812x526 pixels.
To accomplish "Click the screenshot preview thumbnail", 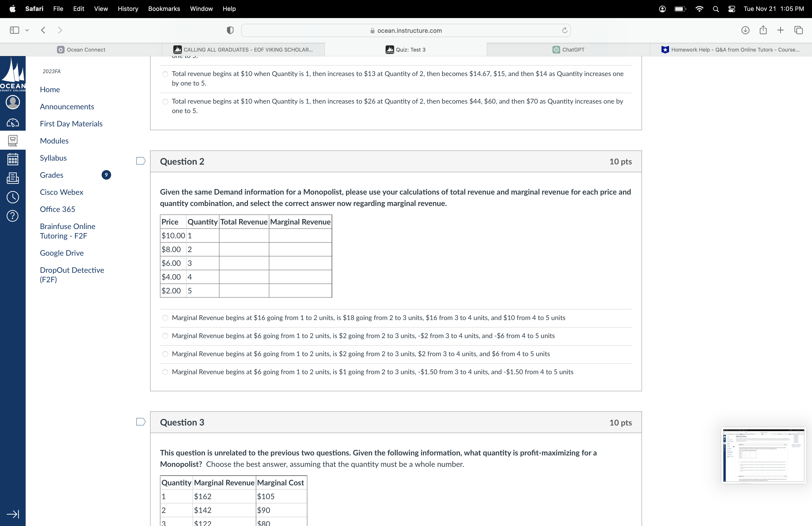I will (763, 455).
